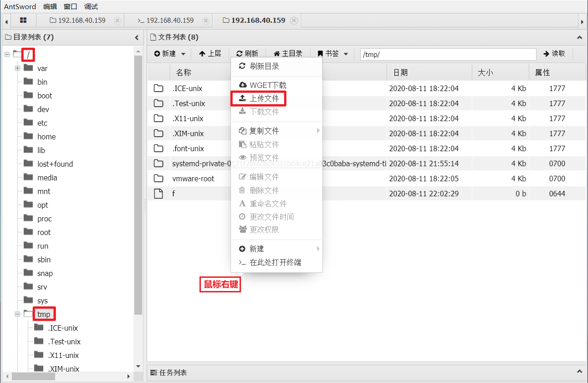Screen dimensions: 588x383
Task: Select the .XIM-unix file row name
Action: tap(188, 133)
